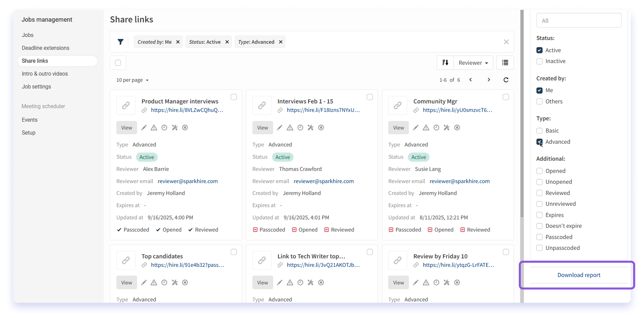Select the Top candidates card checkbox
The height and width of the screenshot is (318, 644).
pos(234,252)
